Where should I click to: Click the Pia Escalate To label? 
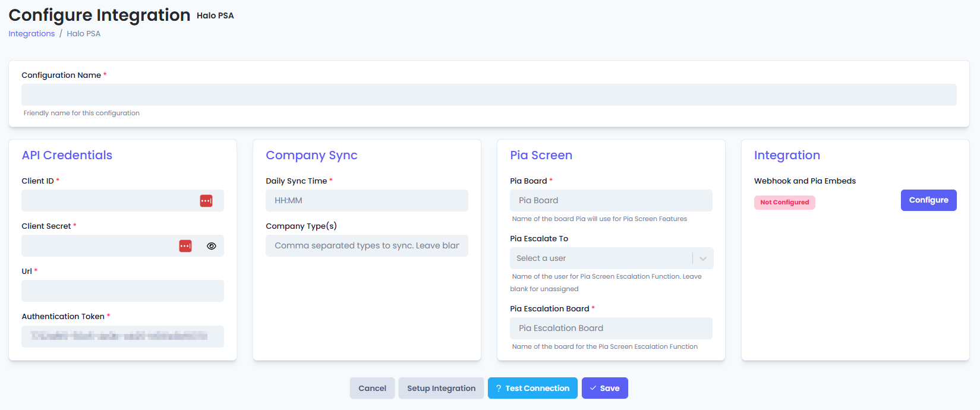coord(539,239)
